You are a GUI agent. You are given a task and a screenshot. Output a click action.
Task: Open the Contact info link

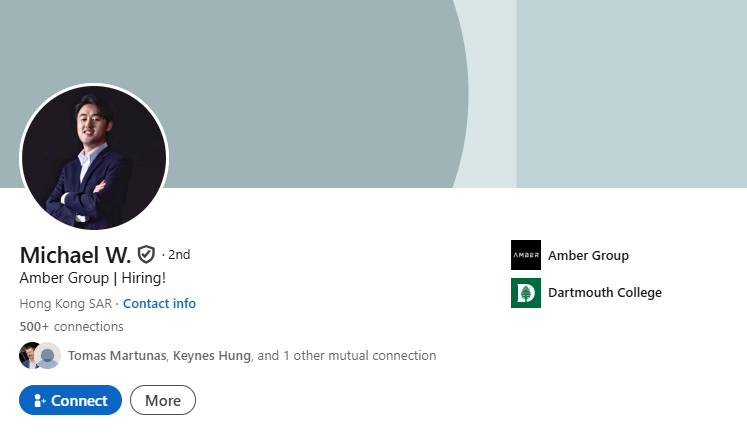pyautogui.click(x=159, y=303)
